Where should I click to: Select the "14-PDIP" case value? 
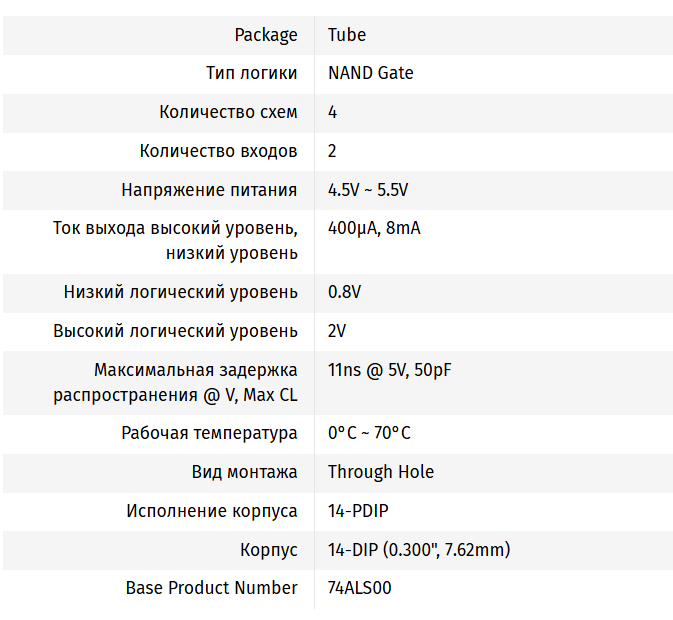[358, 511]
